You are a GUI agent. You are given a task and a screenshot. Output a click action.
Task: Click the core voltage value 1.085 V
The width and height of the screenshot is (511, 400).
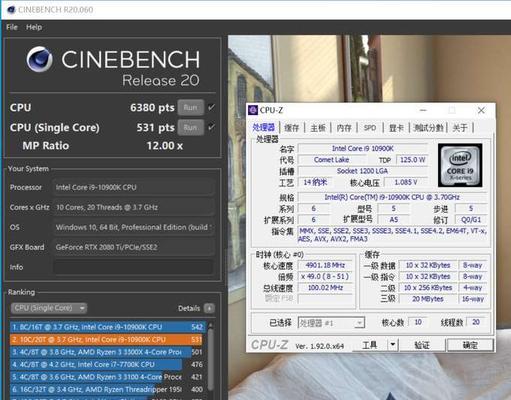pyautogui.click(x=406, y=182)
